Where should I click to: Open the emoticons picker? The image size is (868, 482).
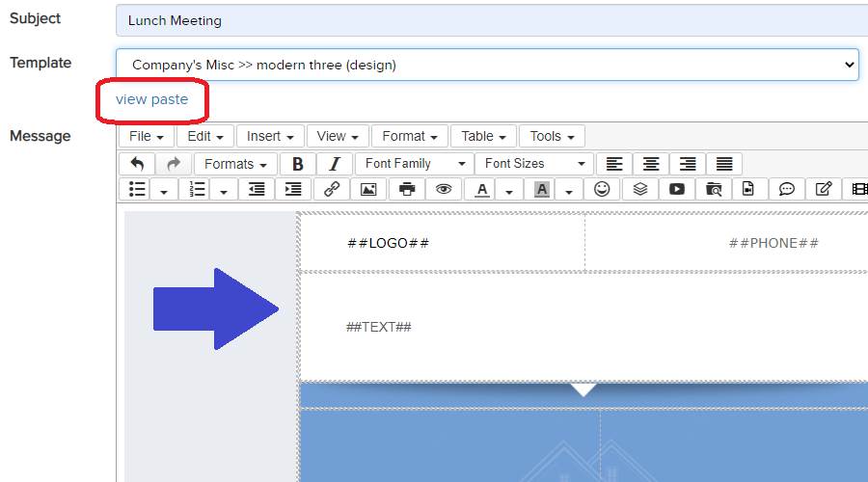(x=602, y=189)
